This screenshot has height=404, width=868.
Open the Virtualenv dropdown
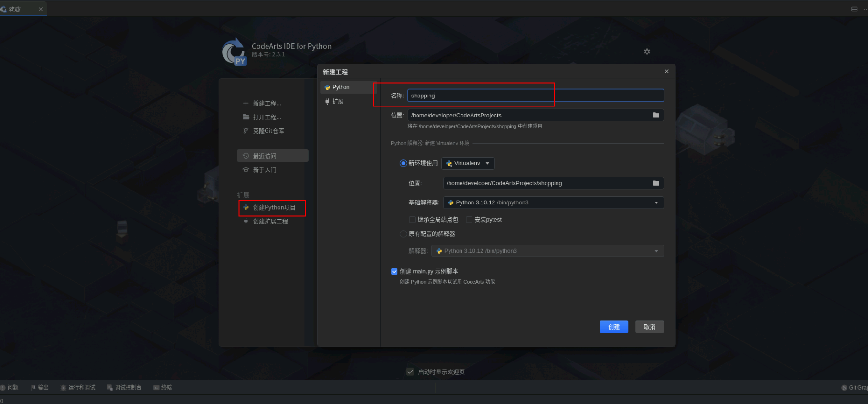click(x=468, y=163)
